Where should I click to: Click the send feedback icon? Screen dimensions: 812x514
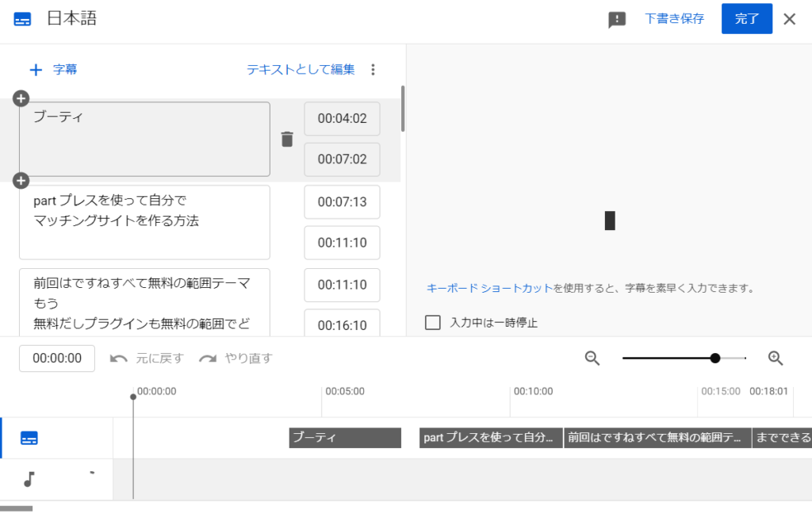click(x=617, y=20)
